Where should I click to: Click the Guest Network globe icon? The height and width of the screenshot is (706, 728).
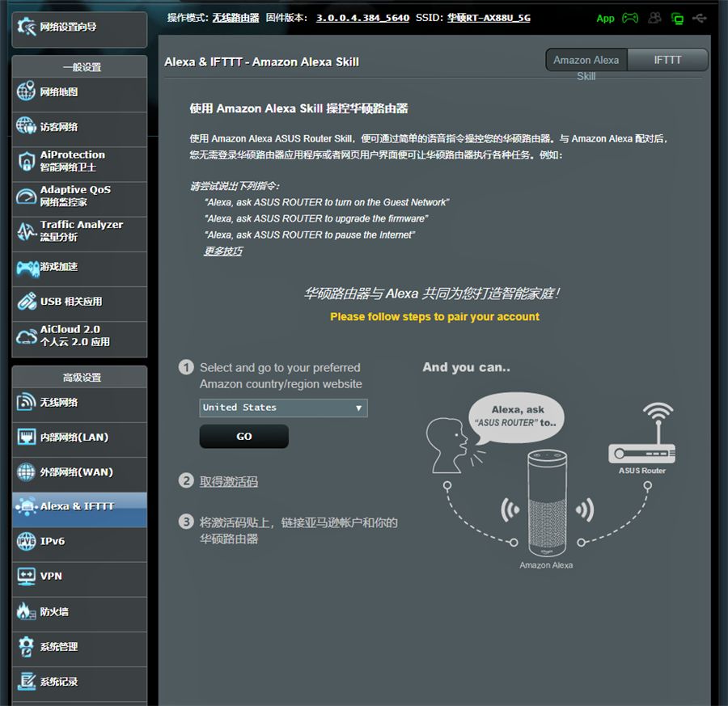click(26, 126)
